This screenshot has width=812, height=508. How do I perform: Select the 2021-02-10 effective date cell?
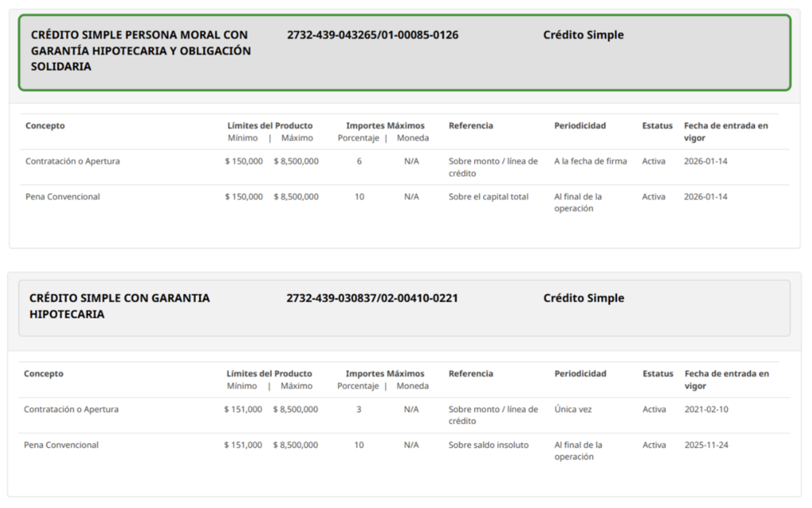[706, 410]
